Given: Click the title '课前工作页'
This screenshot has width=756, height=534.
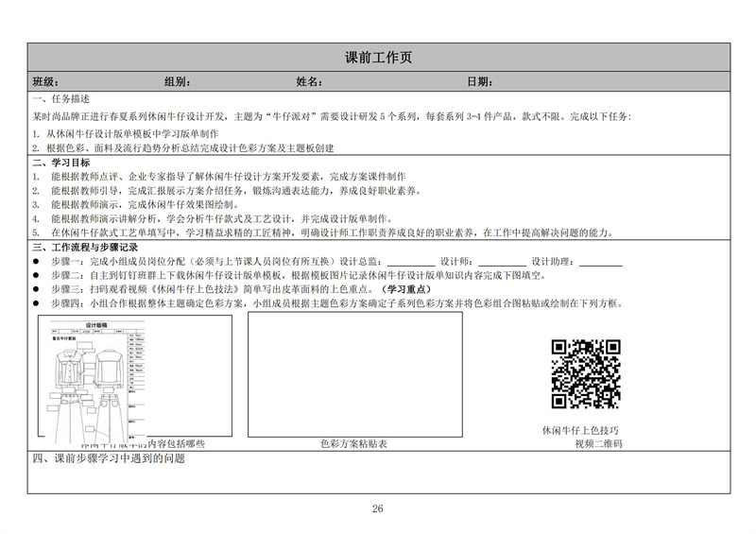Looking at the screenshot, I should coord(378,58).
